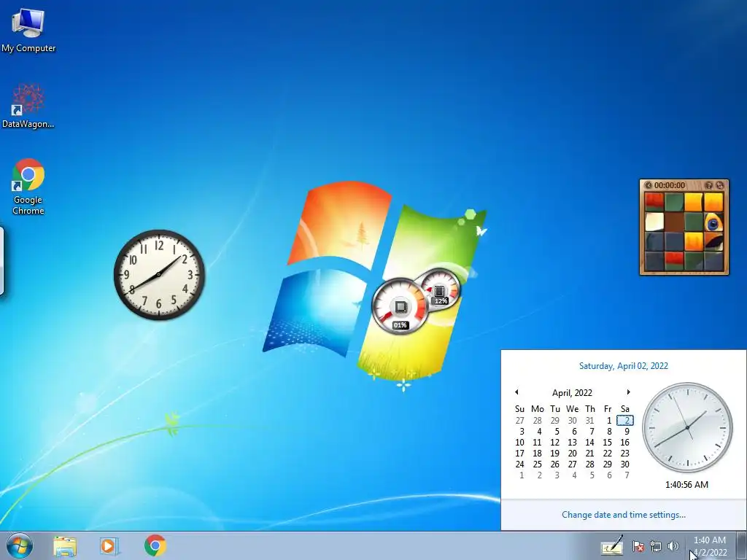
Task: Select the grayed May 7 date
Action: pos(626,475)
